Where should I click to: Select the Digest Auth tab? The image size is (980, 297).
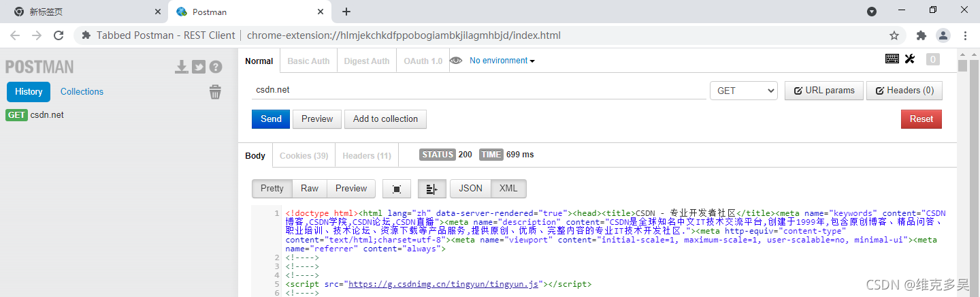(x=367, y=61)
